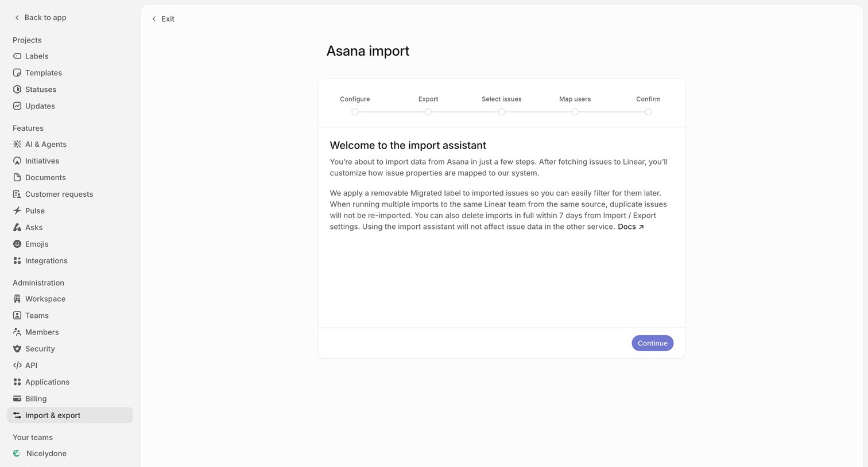The image size is (868, 467).
Task: Click the Members people icon
Action: (17, 332)
